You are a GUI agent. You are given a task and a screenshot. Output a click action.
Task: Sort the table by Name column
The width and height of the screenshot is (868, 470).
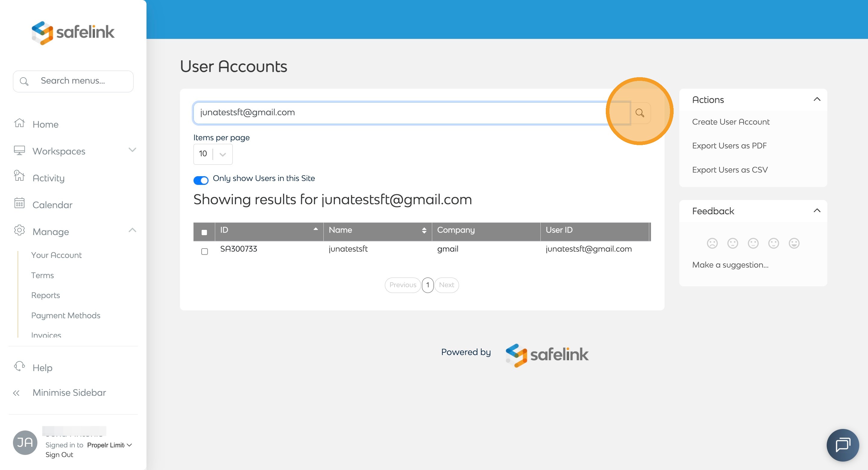click(x=424, y=230)
